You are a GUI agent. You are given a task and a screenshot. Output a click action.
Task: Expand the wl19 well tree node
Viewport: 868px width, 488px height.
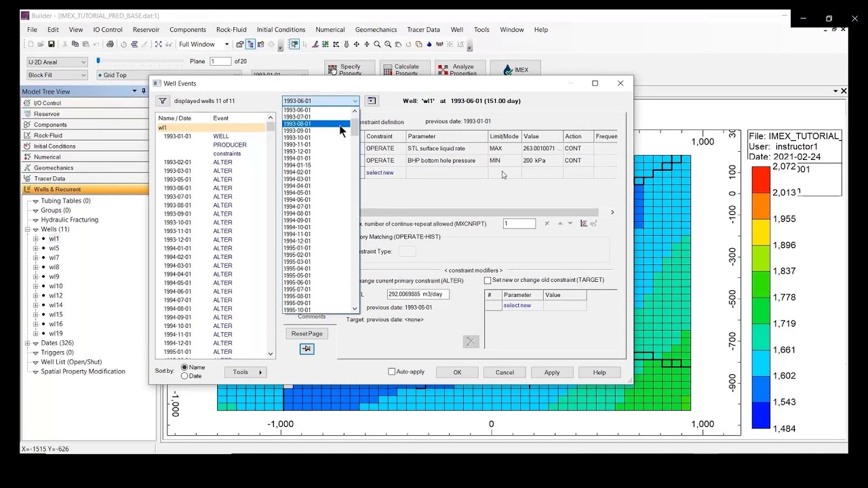tap(35, 333)
